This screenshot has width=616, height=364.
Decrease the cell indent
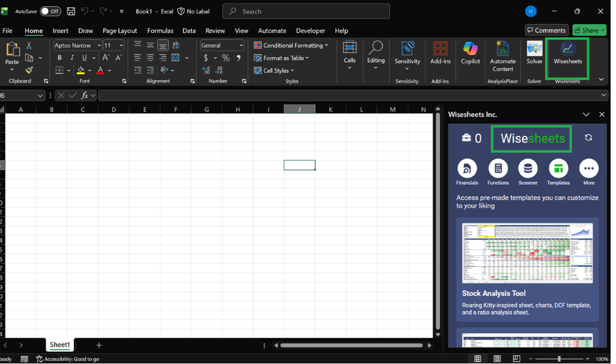point(139,71)
